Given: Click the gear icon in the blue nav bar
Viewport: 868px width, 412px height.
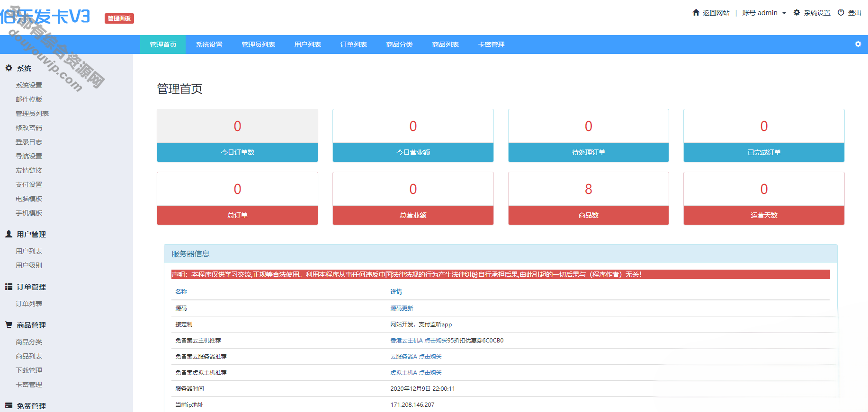Looking at the screenshot, I should coord(858,44).
